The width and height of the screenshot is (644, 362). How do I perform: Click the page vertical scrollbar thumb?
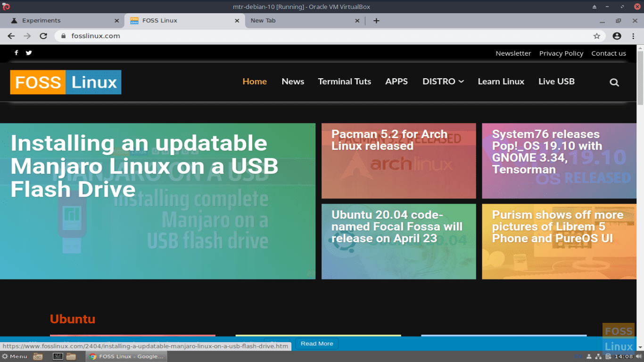pyautogui.click(x=640, y=78)
